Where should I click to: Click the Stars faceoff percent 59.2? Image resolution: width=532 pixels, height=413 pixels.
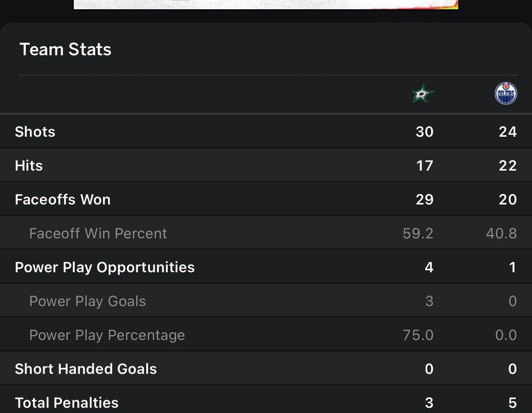point(418,234)
